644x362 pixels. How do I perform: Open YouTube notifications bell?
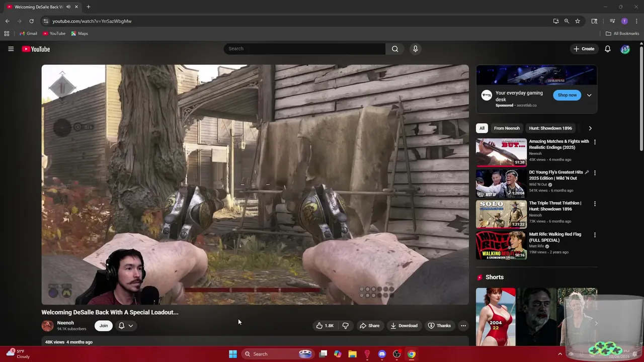coord(608,49)
